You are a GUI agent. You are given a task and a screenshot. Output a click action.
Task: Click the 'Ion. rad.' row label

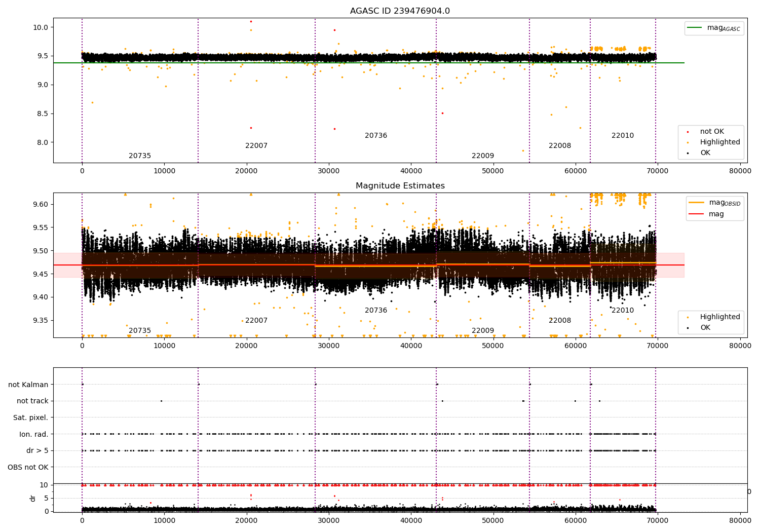point(33,434)
